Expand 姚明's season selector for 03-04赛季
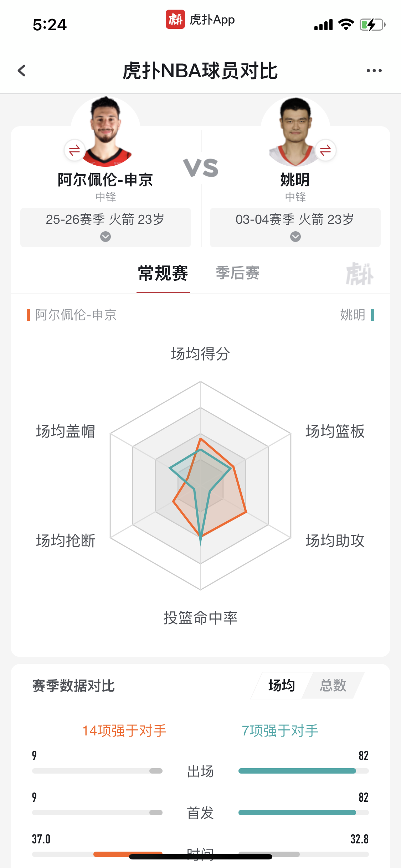 point(295,236)
